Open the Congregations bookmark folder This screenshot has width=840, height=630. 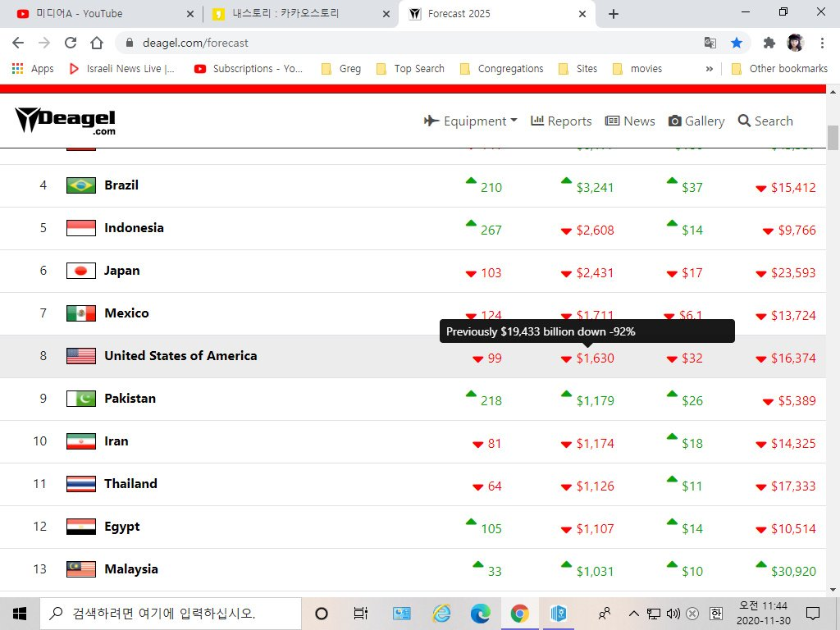pos(501,69)
